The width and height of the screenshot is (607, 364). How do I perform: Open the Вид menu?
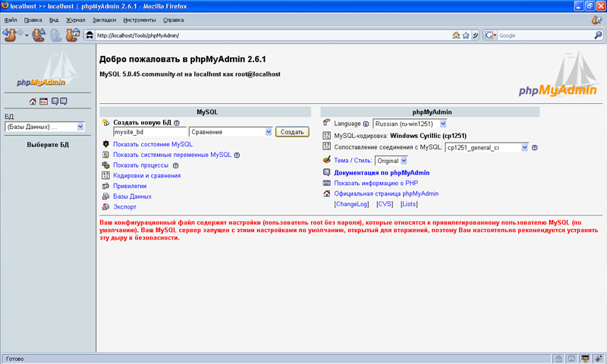(x=54, y=20)
